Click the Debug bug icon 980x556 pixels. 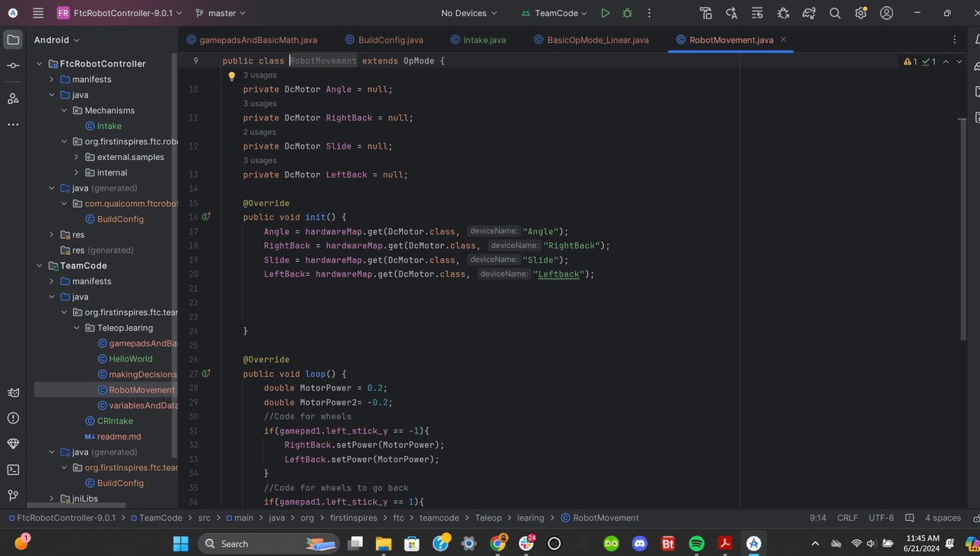point(627,13)
